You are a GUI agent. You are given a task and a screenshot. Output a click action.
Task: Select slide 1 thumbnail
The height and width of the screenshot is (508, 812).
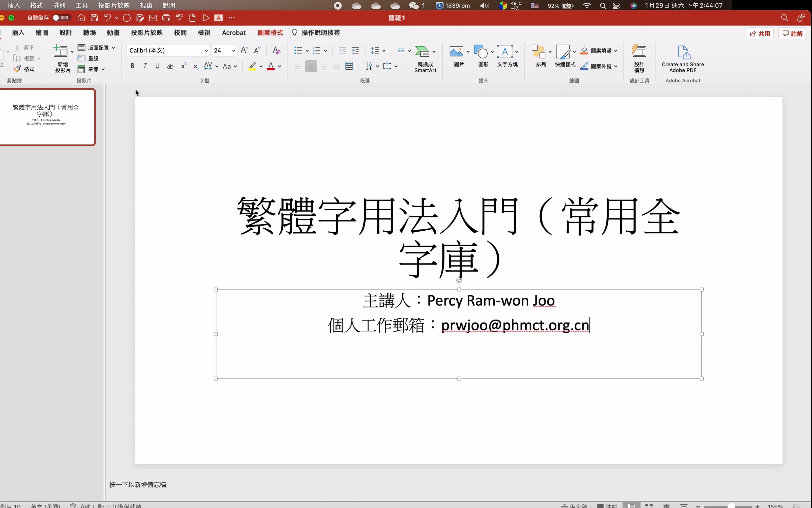(47, 117)
